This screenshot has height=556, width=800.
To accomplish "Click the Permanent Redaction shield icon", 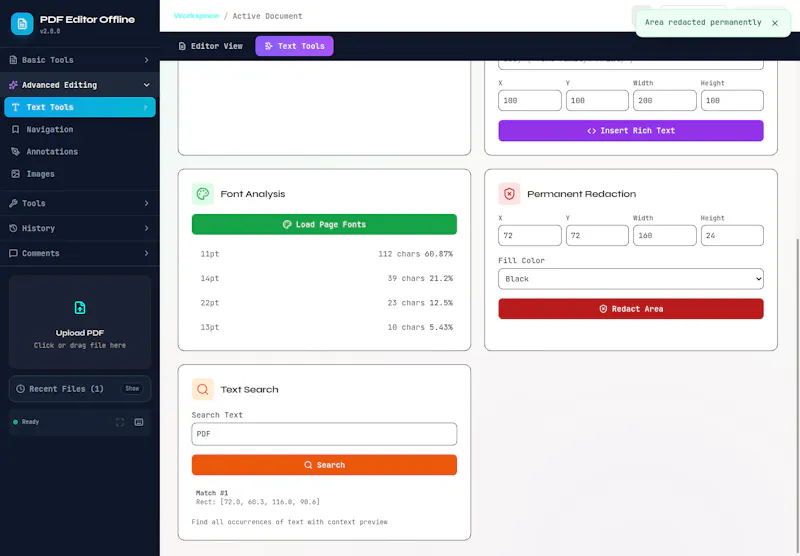I will coord(509,194).
